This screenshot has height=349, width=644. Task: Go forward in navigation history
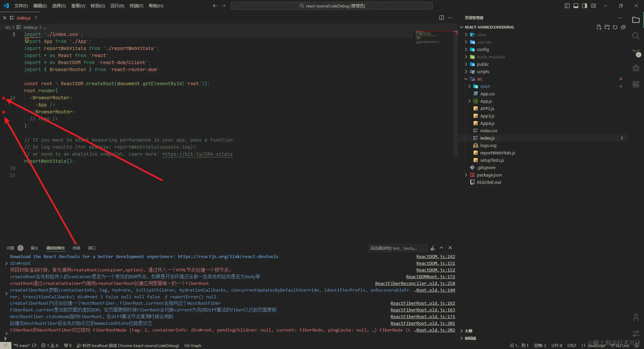[x=224, y=6]
